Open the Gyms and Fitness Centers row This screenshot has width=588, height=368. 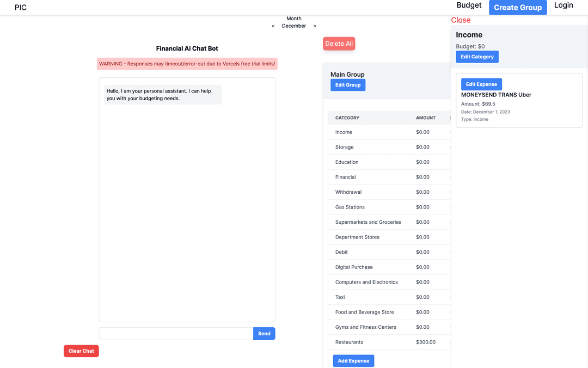pos(365,327)
